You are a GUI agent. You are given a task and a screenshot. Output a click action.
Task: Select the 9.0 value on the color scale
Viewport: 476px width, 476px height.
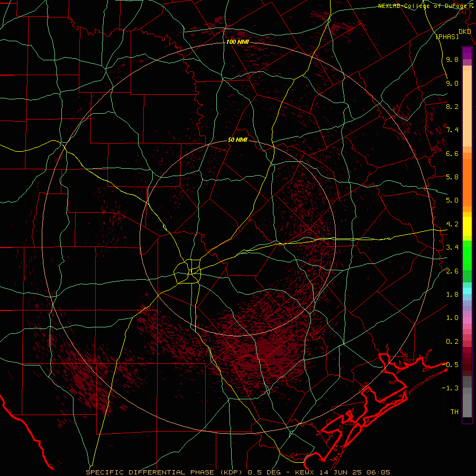(x=452, y=83)
